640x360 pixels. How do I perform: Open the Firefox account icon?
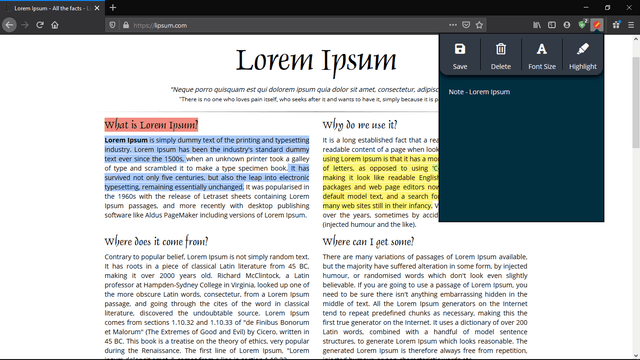coord(567,25)
